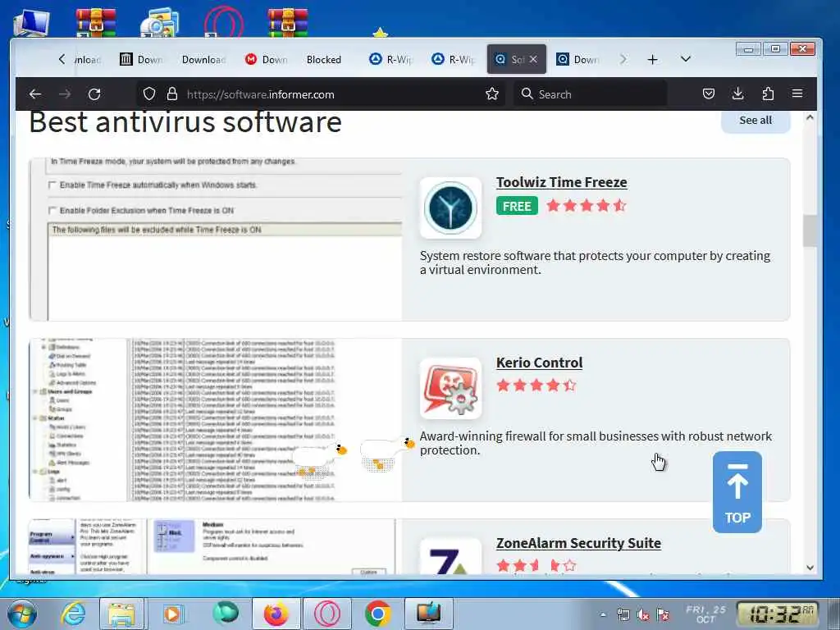Go back using the browser back arrow
This screenshot has height=630, width=840.
(35, 94)
